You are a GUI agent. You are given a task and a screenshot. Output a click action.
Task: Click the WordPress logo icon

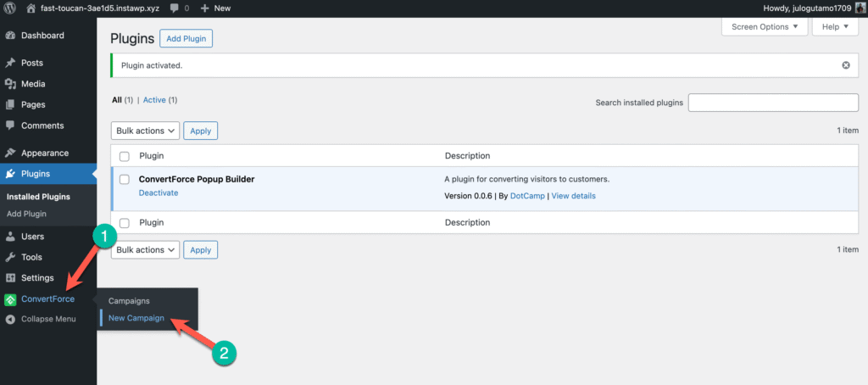point(9,8)
